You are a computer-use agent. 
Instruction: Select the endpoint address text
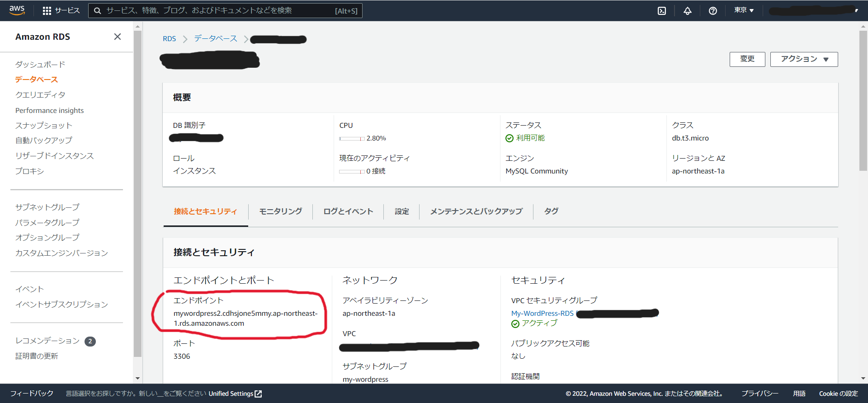[x=245, y=319]
